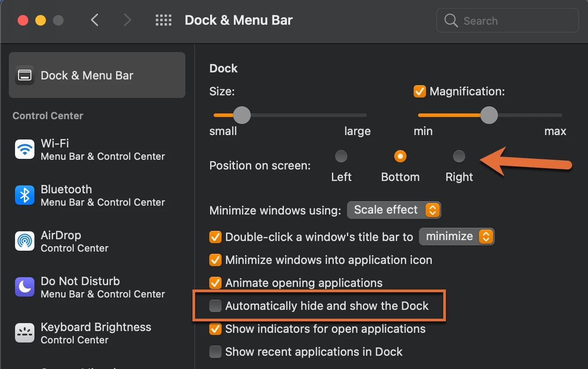Disable the Magnification checkbox
This screenshot has width=588, height=369.
[x=419, y=91]
